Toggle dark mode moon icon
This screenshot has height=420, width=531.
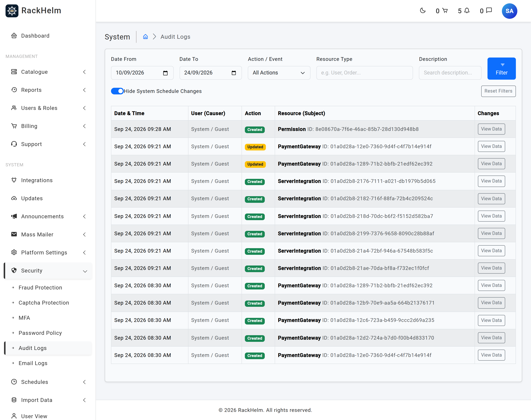[423, 11]
